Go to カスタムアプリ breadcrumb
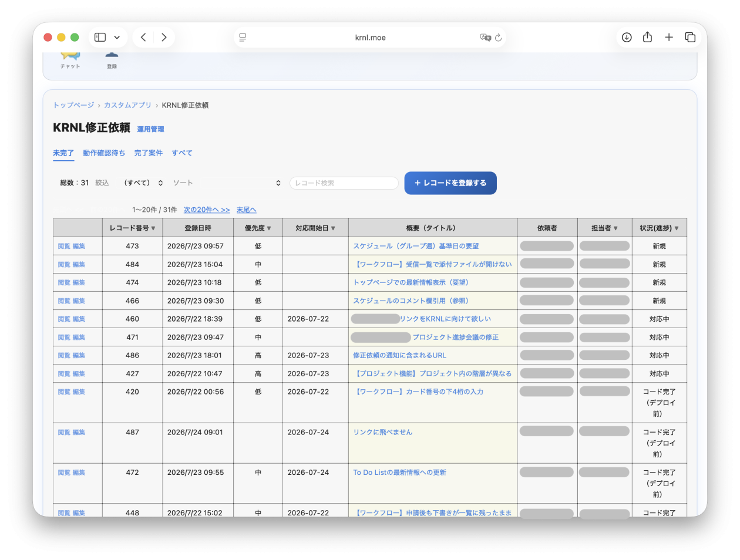 (127, 105)
